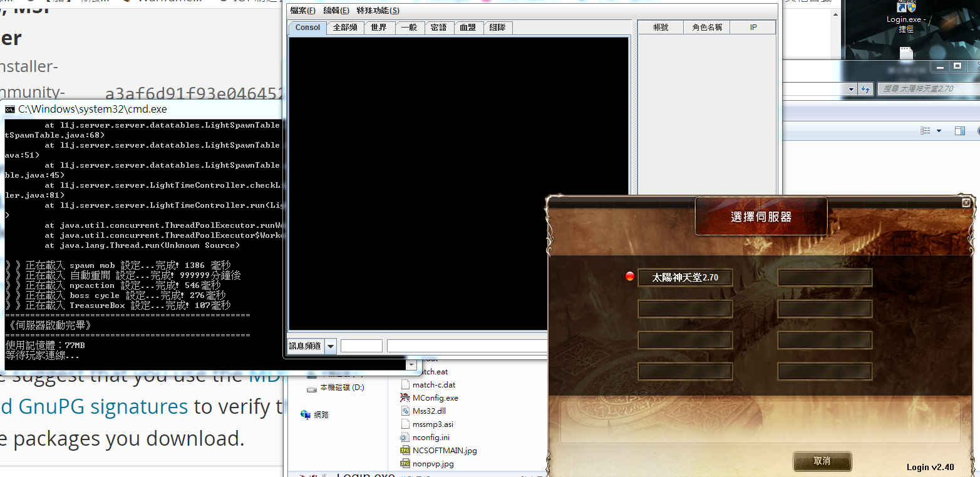Focus the long message input field
Viewport: 980px width, 477px height.
[x=467, y=346]
